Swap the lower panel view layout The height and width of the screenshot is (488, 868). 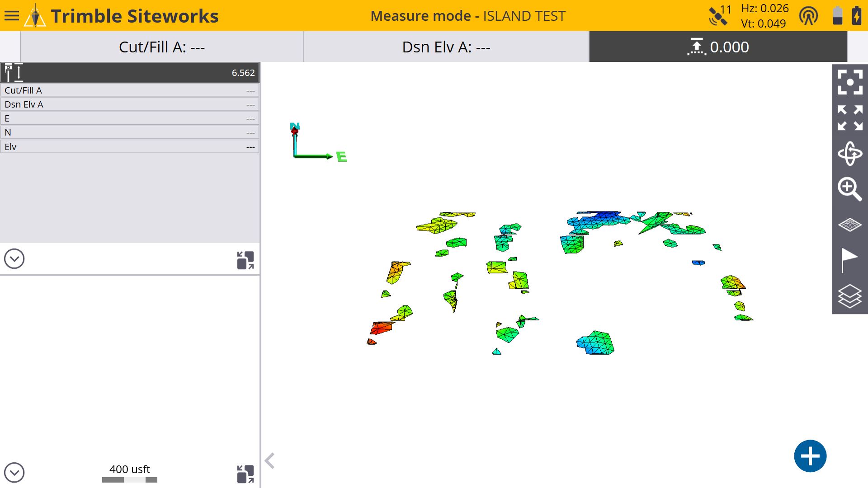245,474
